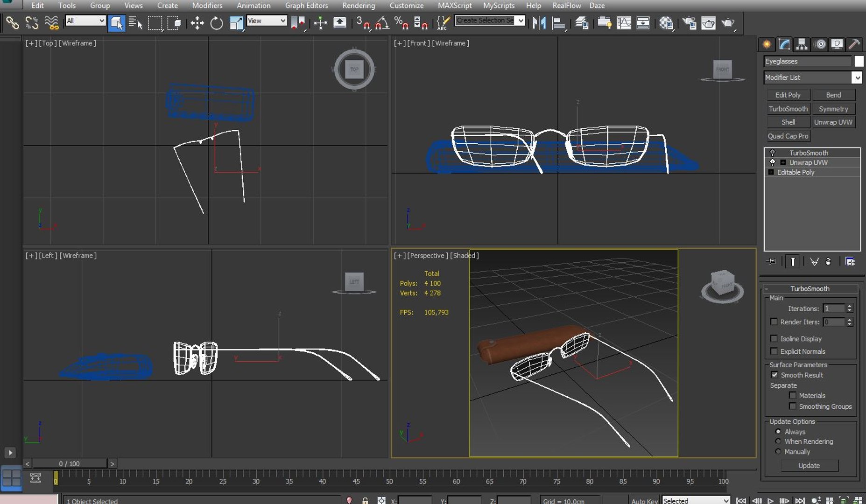Click the Symmetry modifier button
The image size is (866, 504).
(x=833, y=109)
